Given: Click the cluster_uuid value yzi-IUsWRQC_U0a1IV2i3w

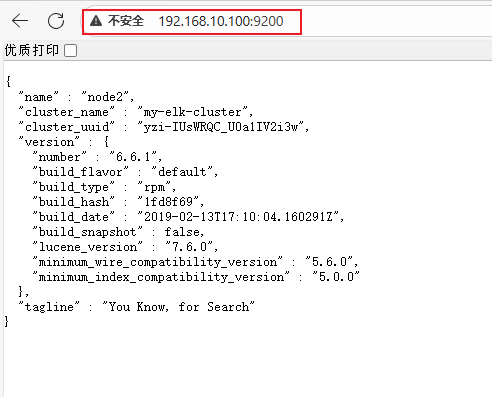Looking at the screenshot, I should tap(221, 127).
